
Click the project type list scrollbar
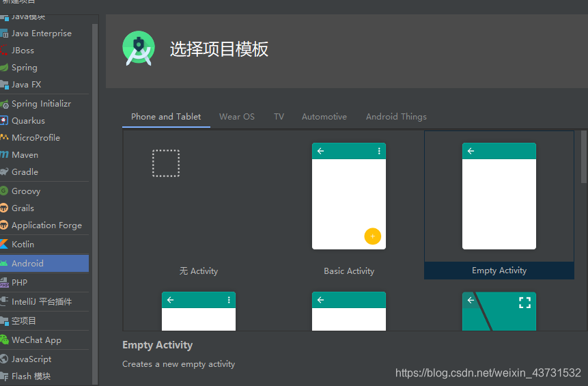(x=95, y=204)
